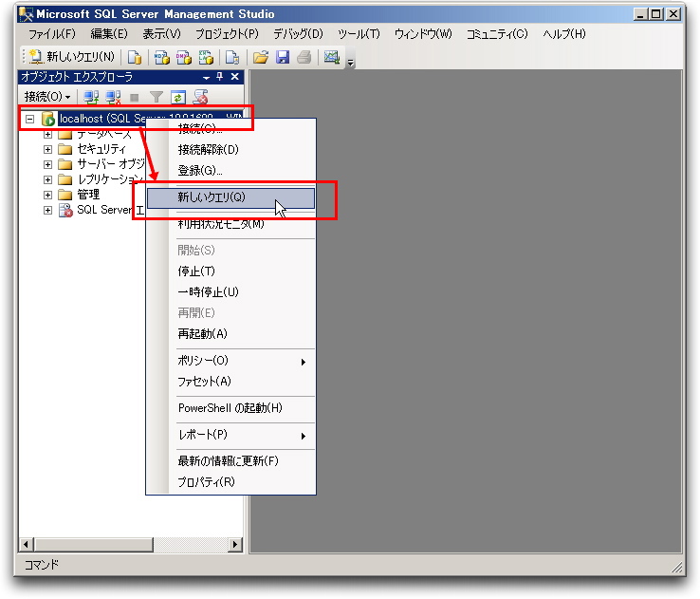Viewport: 700px width, 599px height.
Task: Click the Object Explorer scroll-left arrow
Action: click(26, 545)
